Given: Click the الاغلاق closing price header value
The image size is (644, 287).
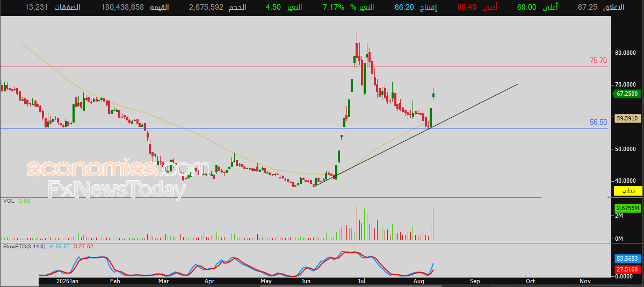Looking at the screenshot, I should pos(587,8).
